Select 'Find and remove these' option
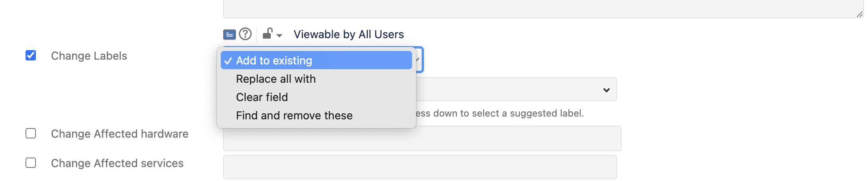 pyautogui.click(x=294, y=115)
